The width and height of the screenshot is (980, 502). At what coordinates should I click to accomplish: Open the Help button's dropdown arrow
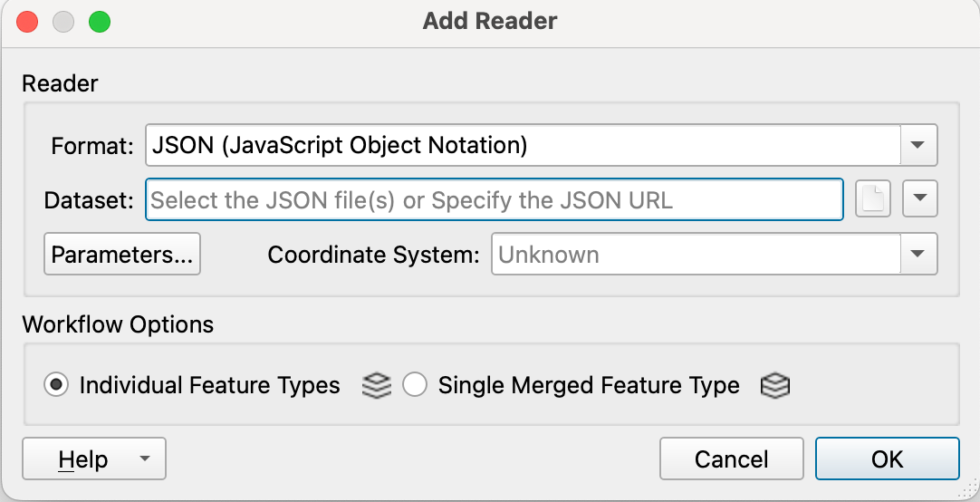click(145, 459)
